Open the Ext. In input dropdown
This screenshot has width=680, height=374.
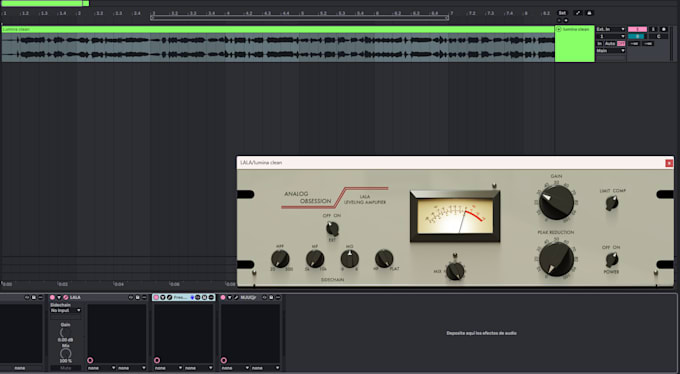pos(611,30)
